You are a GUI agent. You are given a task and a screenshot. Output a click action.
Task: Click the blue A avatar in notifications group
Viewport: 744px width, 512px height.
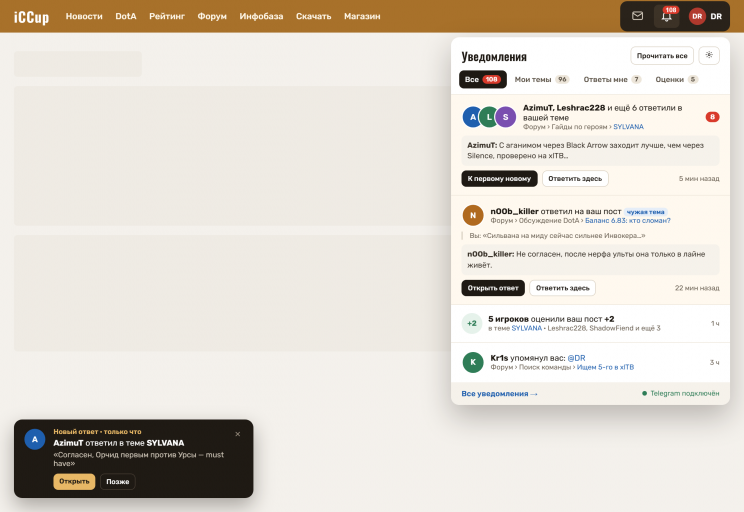click(472, 117)
